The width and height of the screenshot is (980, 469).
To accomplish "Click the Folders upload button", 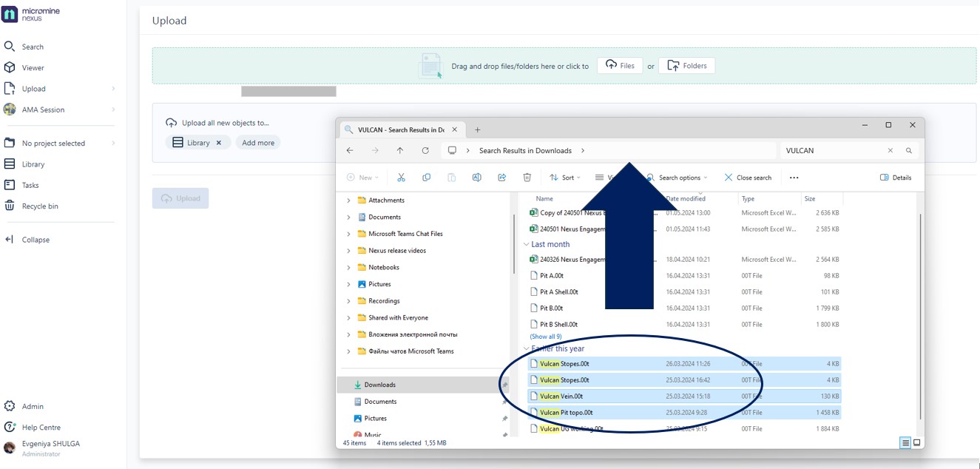I will [688, 65].
